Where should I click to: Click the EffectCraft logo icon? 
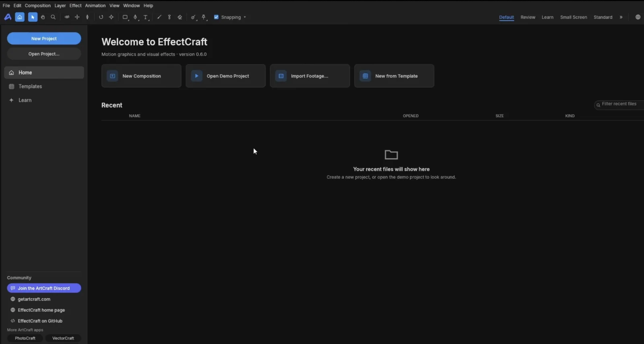(8, 17)
